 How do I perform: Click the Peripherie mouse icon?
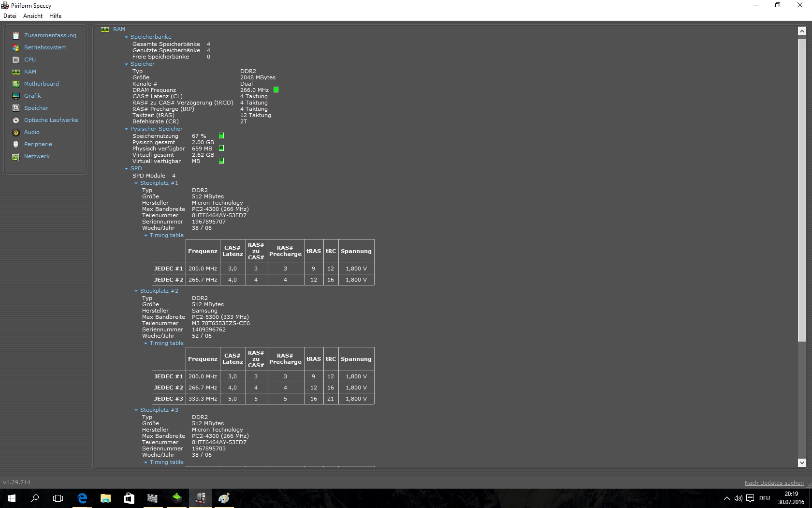point(16,144)
